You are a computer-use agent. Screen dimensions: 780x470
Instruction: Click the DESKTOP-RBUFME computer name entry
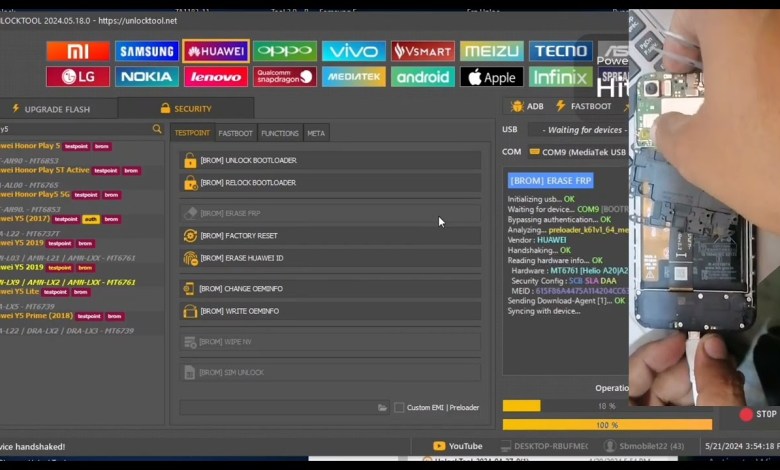point(545,446)
